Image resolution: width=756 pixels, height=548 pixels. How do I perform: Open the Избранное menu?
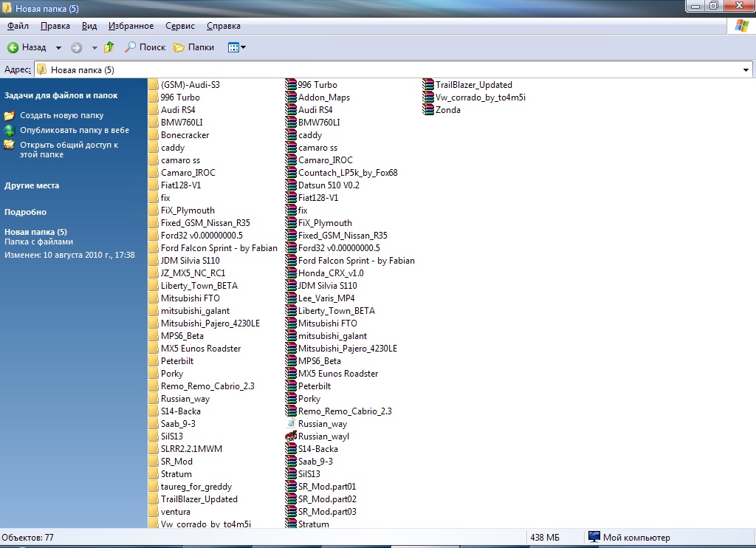pyautogui.click(x=131, y=26)
